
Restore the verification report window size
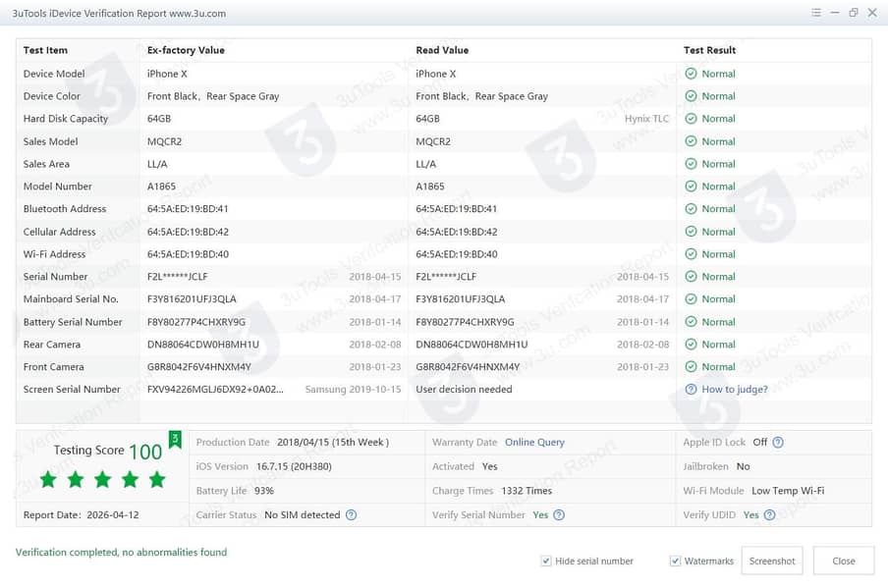coord(854,13)
